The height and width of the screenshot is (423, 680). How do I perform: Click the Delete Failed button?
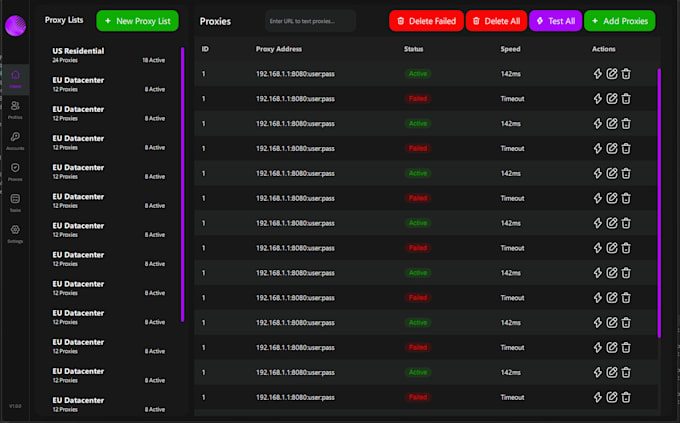pos(426,21)
